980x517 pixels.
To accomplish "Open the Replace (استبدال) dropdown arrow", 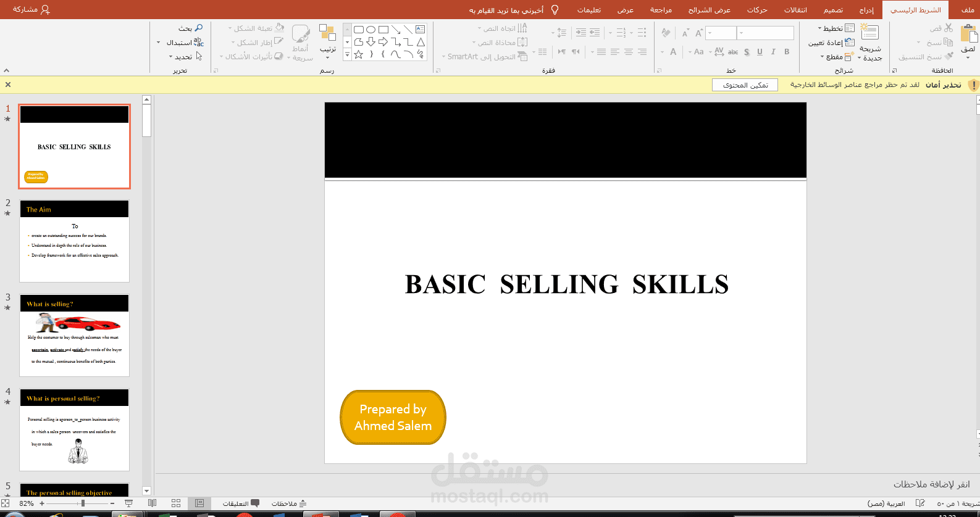I will tap(159, 43).
